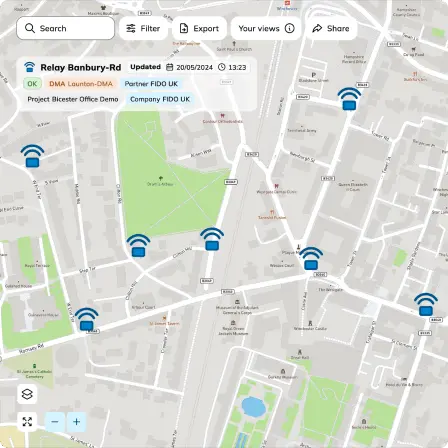Open the map layers icon
448x448 pixels.
tap(27, 394)
